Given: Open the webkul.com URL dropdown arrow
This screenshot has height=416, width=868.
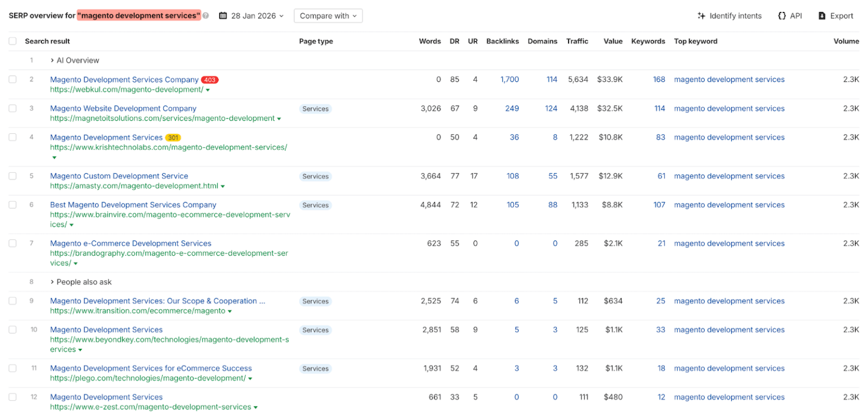Looking at the screenshot, I should tap(208, 90).
